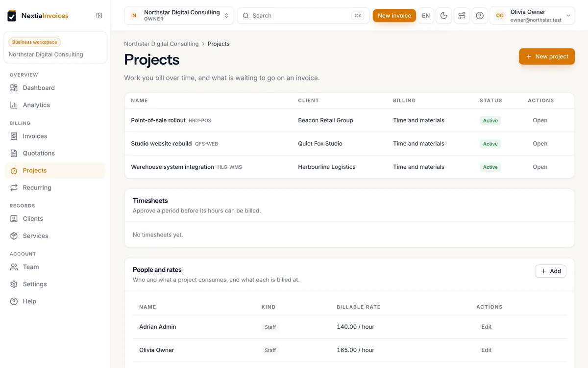Edit Adrian Admin's billable rate
Viewport: 588px width, 368px height.
[487, 327]
